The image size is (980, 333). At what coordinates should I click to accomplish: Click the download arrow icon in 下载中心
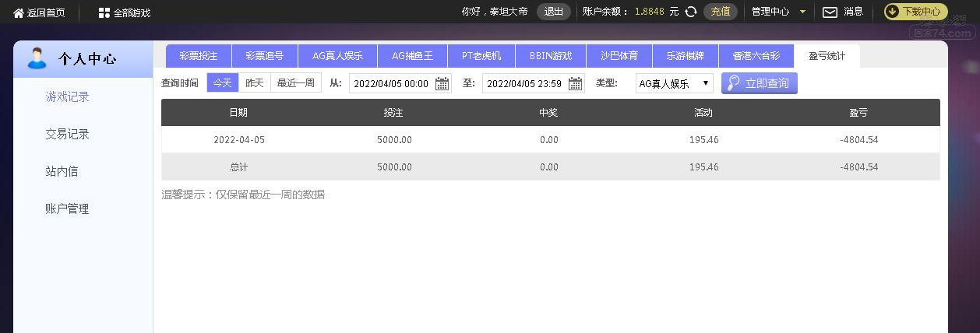[893, 12]
